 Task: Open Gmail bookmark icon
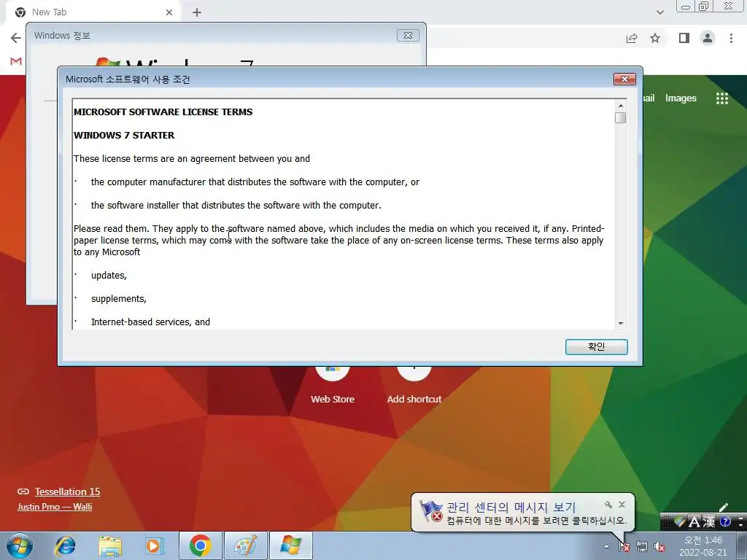pyautogui.click(x=16, y=61)
